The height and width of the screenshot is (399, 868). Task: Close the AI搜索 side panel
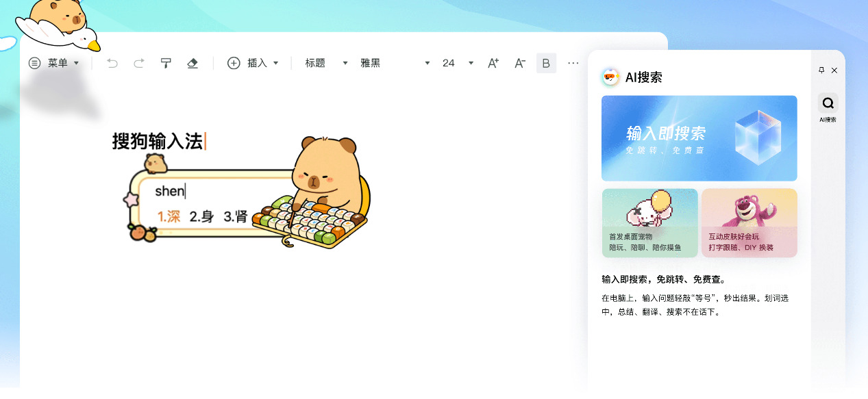point(834,70)
